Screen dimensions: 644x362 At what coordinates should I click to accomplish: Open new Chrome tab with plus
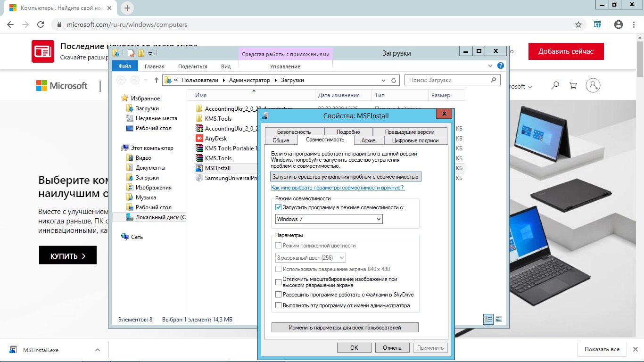point(127,8)
